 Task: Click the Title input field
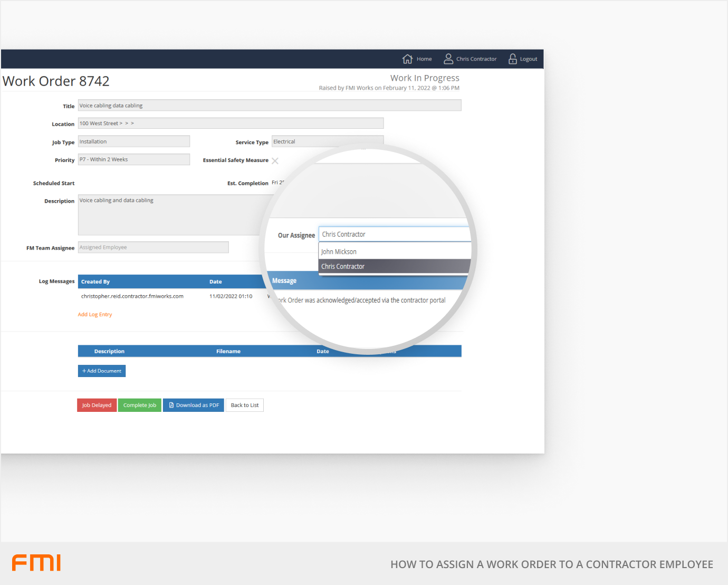269,106
